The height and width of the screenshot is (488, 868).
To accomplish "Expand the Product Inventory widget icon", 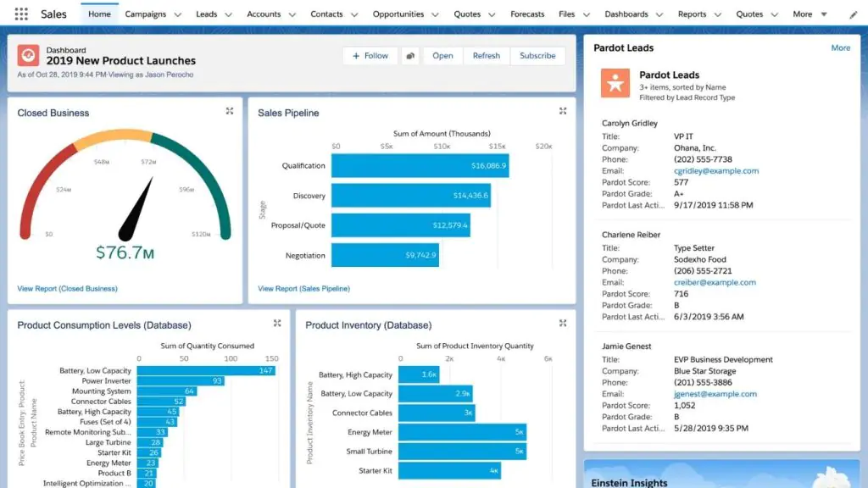I will [562, 323].
